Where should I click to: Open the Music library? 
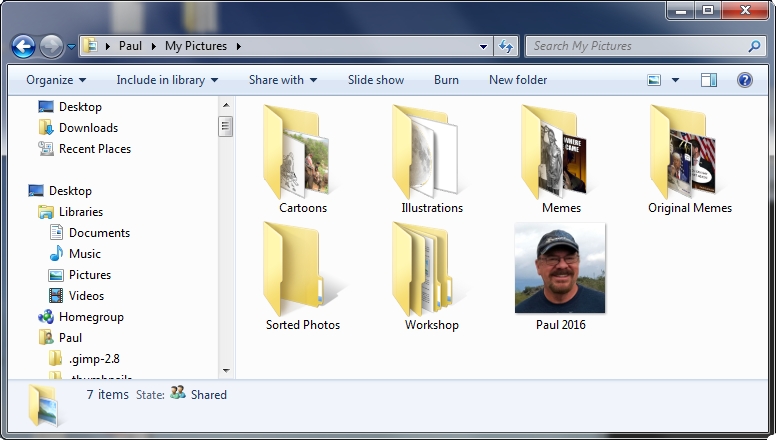(x=85, y=254)
